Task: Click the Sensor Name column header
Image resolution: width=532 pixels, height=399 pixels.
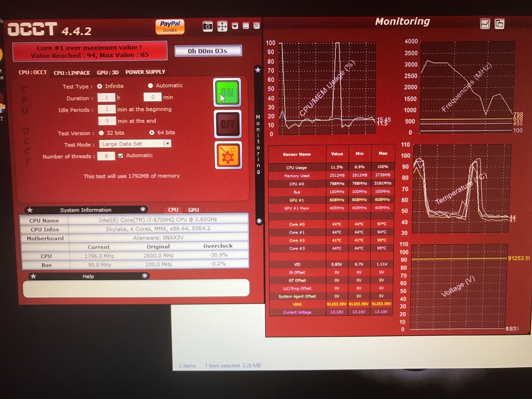Action: coord(297,154)
